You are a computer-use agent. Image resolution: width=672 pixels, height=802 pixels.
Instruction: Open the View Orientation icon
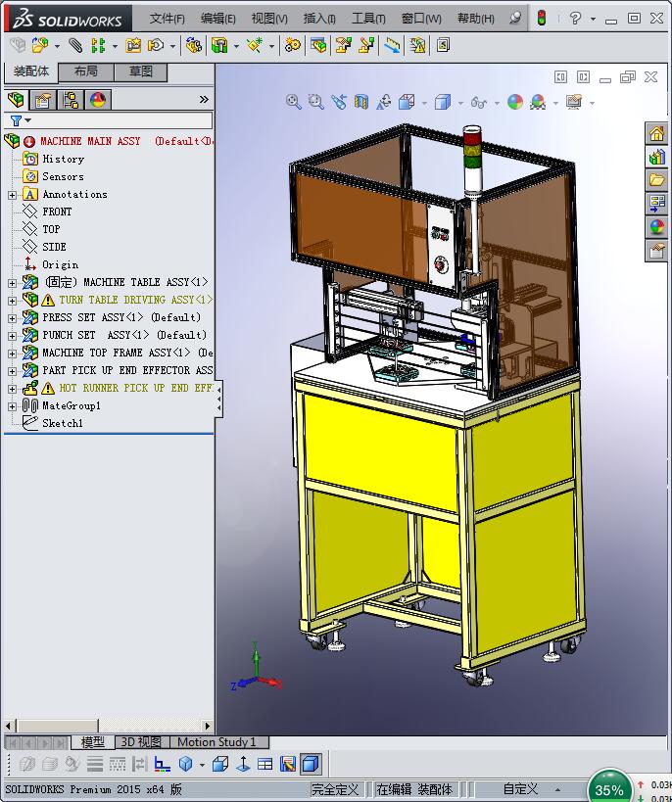point(407,102)
